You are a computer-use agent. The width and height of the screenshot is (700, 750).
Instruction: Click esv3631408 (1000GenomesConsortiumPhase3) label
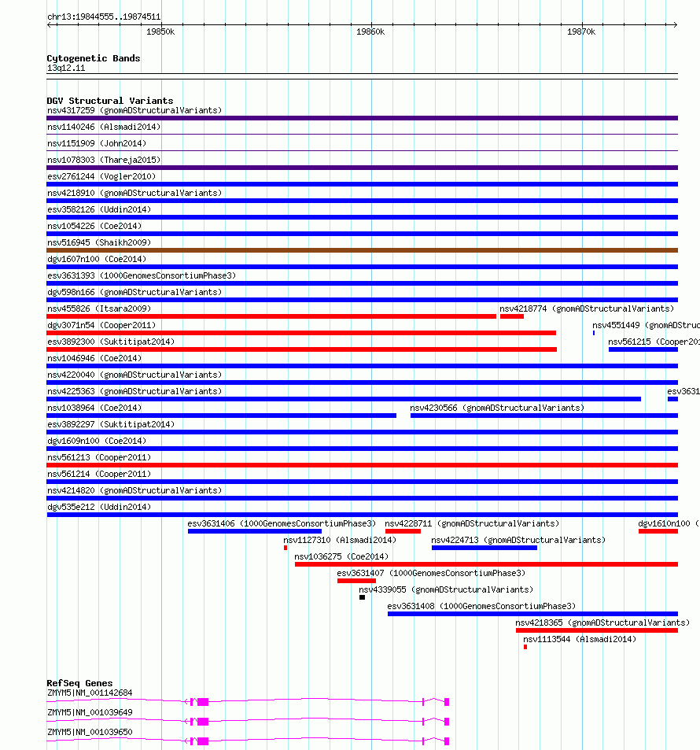[x=481, y=606]
